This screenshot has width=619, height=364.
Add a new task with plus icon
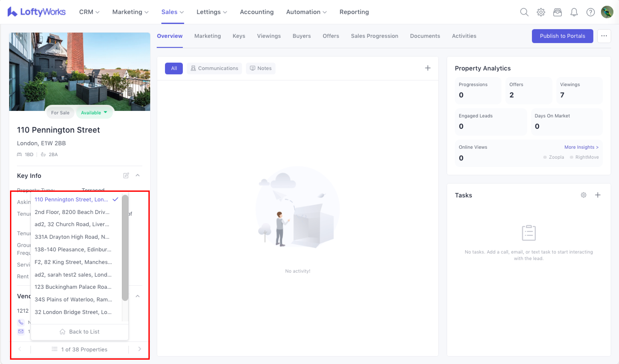coord(598,195)
